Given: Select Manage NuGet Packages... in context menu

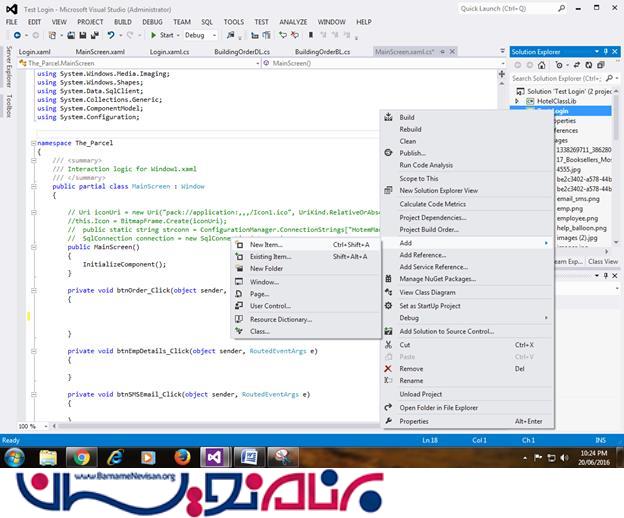Looking at the screenshot, I should (468, 279).
